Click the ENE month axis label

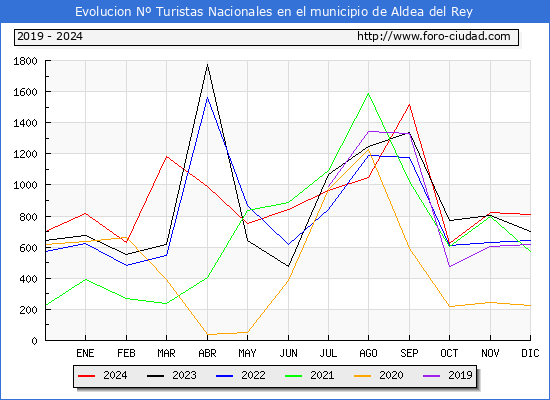pos(85,353)
